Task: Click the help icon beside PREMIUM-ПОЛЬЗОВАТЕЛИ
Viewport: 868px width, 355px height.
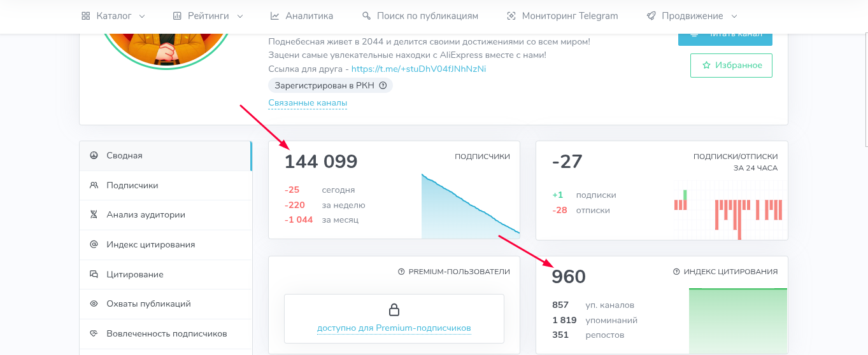Action: point(401,272)
